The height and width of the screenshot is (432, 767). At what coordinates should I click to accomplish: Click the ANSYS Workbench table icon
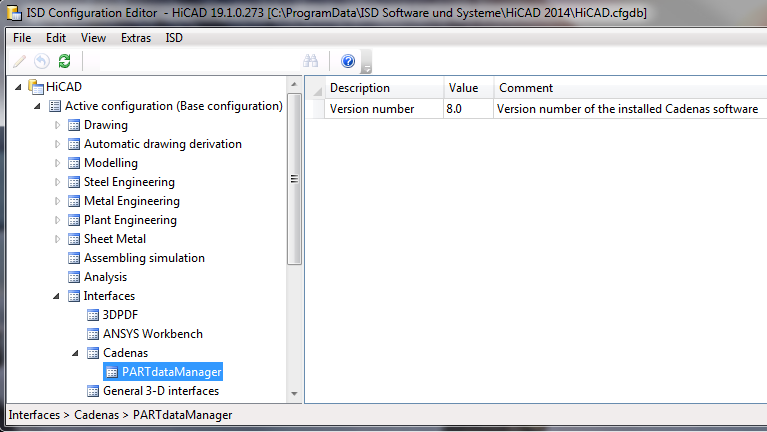pos(93,334)
